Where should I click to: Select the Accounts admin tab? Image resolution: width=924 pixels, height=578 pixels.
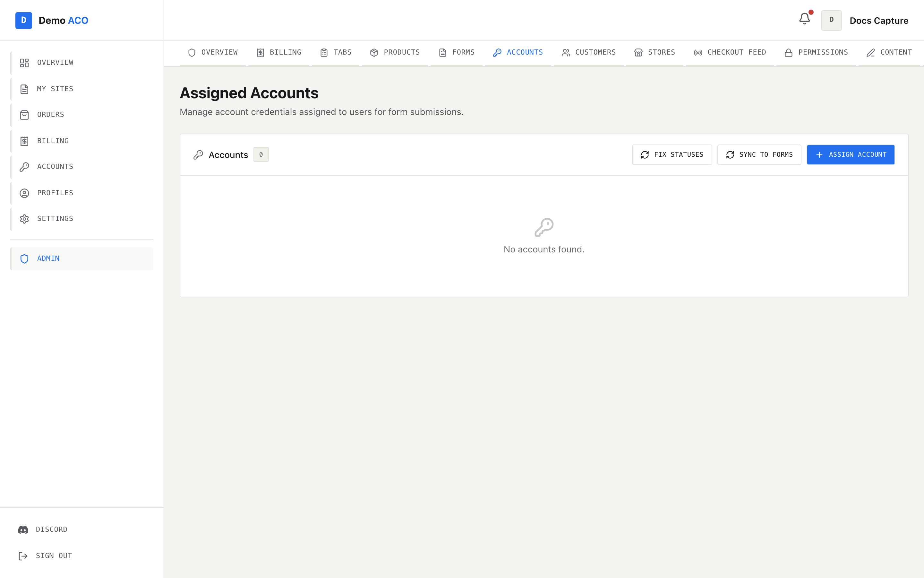[518, 53]
